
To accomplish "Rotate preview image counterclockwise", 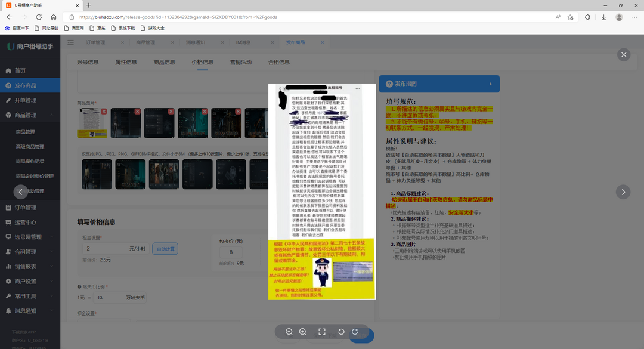I will (341, 332).
